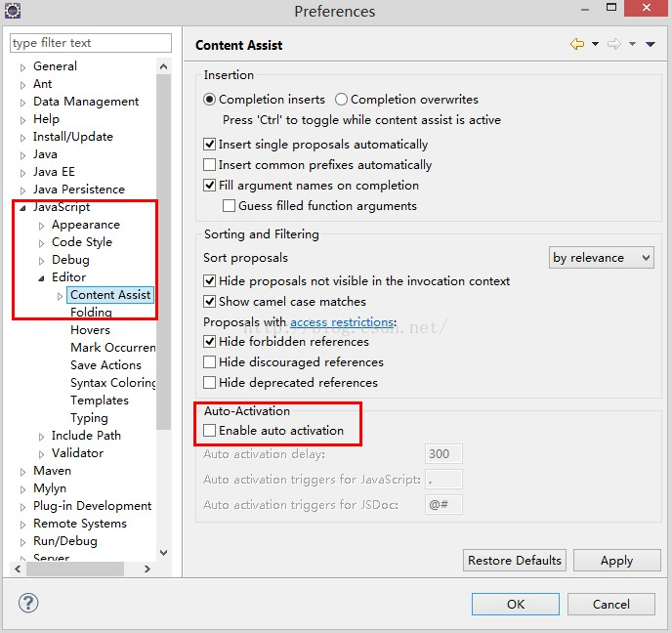Check Enable auto activation
The width and height of the screenshot is (672, 633).
click(209, 430)
